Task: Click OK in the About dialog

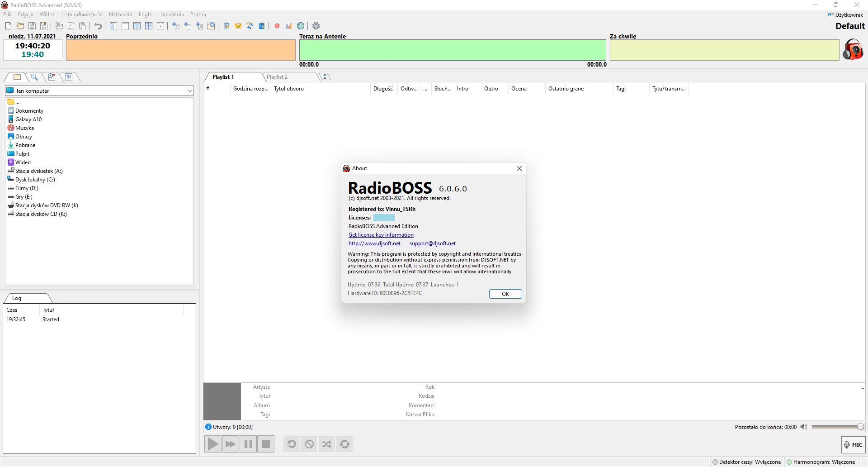Action: (x=505, y=294)
